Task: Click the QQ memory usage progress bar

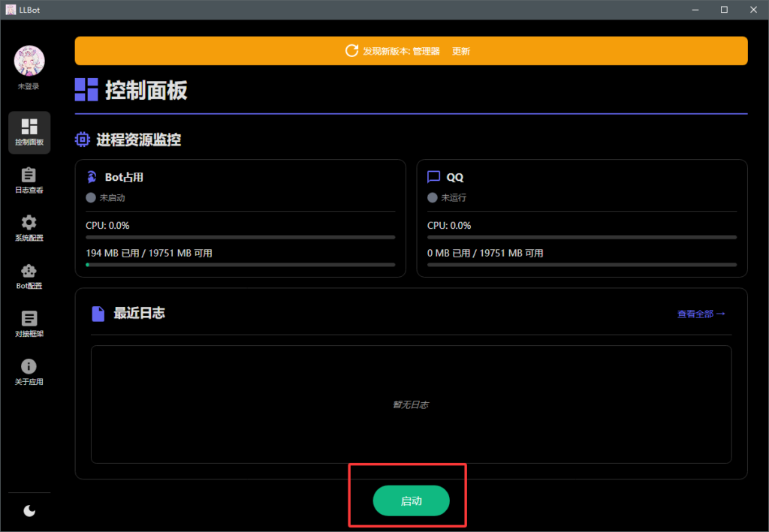Action: [582, 265]
